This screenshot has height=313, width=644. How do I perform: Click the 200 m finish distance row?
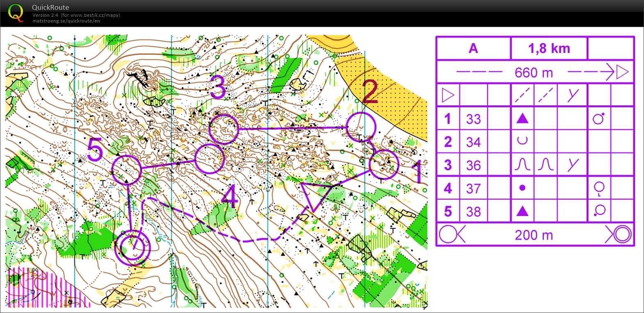tap(534, 235)
